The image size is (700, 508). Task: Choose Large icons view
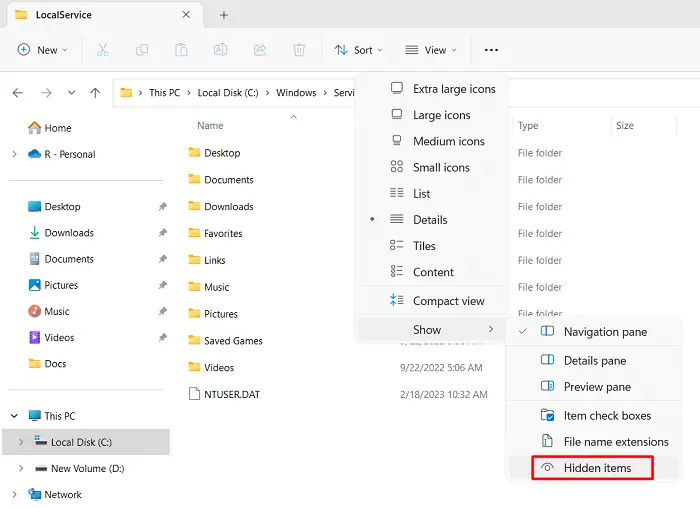point(432,115)
